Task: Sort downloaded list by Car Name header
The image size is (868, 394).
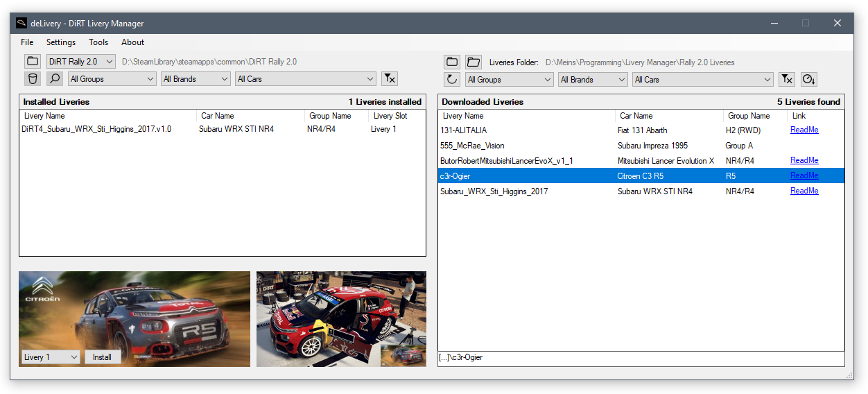Action: point(669,116)
